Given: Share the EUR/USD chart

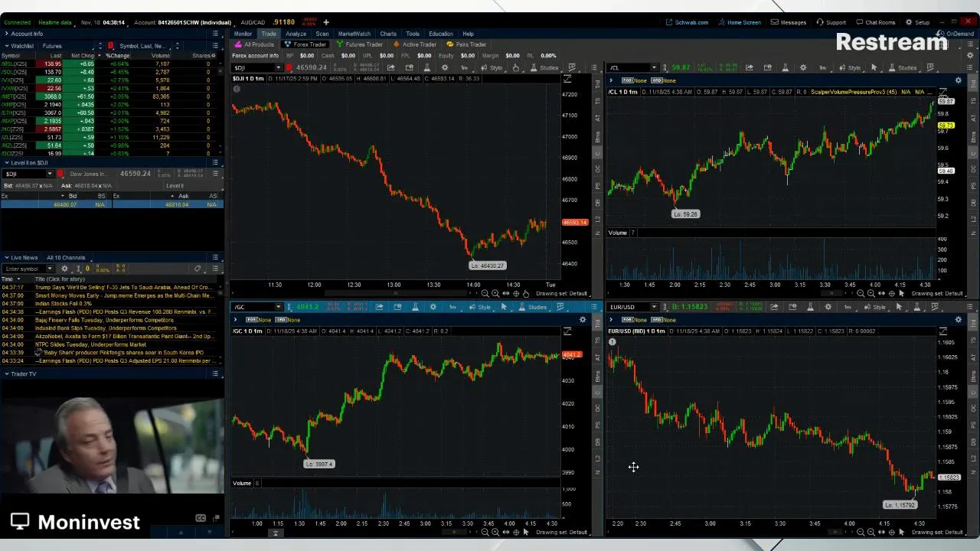Looking at the screenshot, I should pos(774,307).
